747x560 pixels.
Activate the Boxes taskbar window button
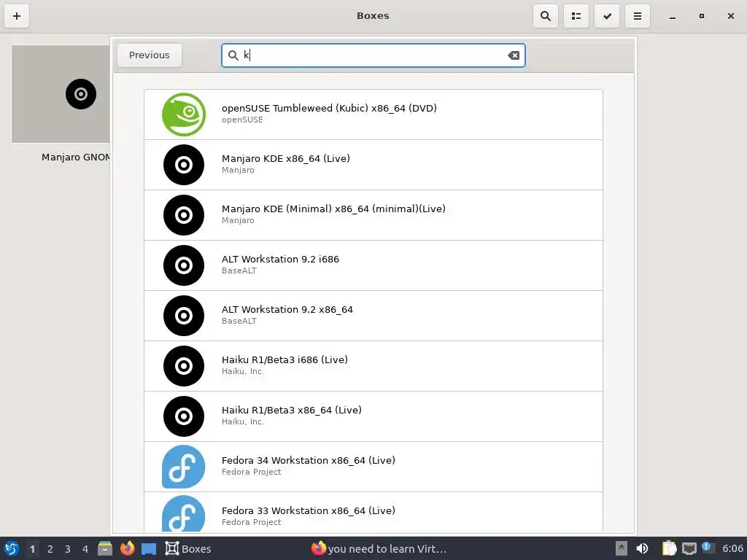coord(188,548)
